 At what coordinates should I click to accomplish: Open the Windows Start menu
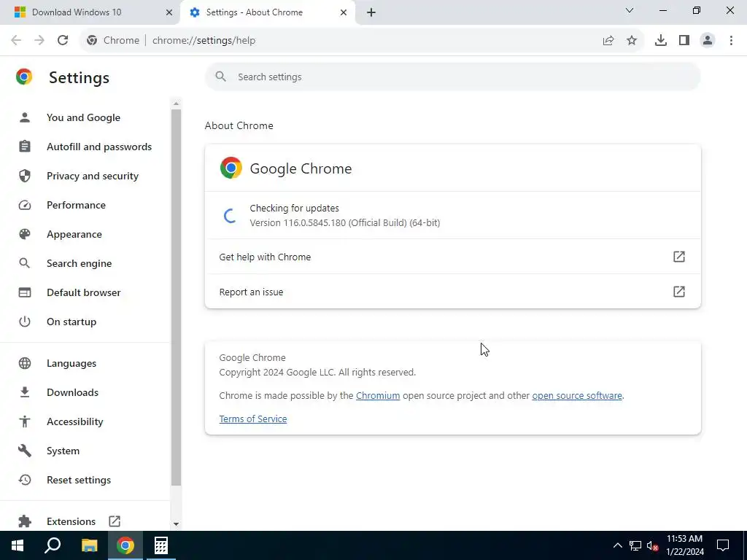point(18,545)
